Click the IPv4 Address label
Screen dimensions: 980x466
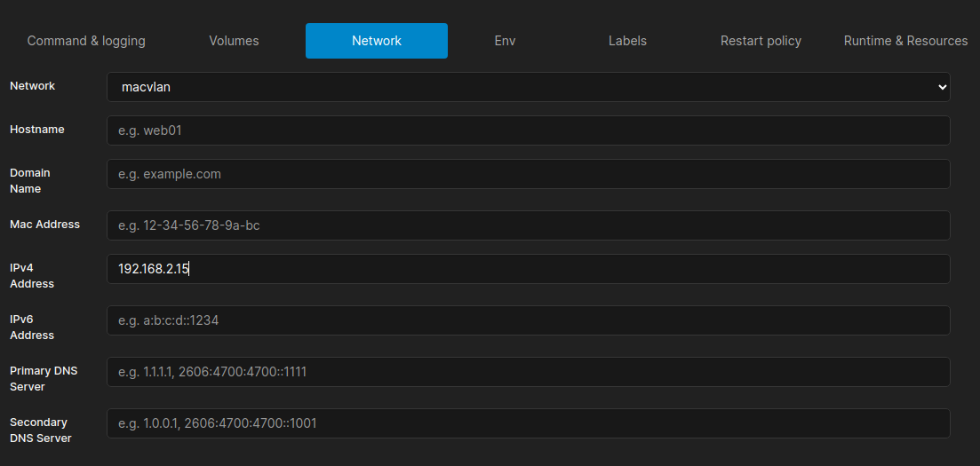point(32,275)
